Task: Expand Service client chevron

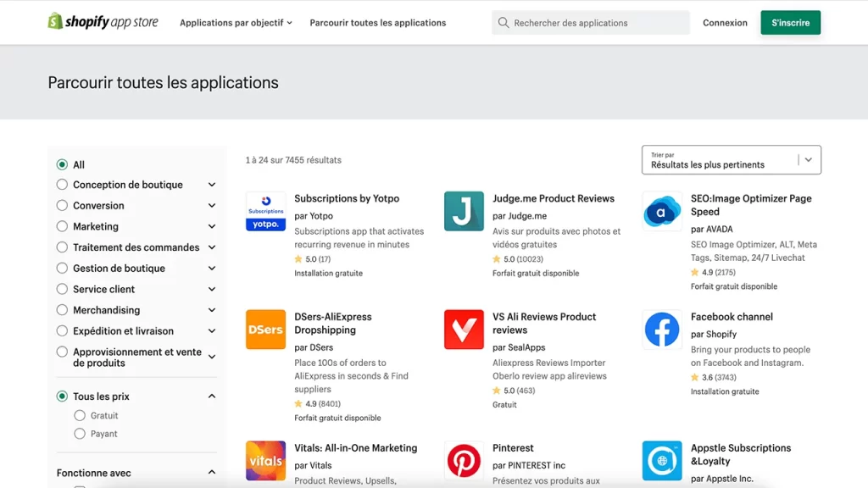Action: click(211, 290)
